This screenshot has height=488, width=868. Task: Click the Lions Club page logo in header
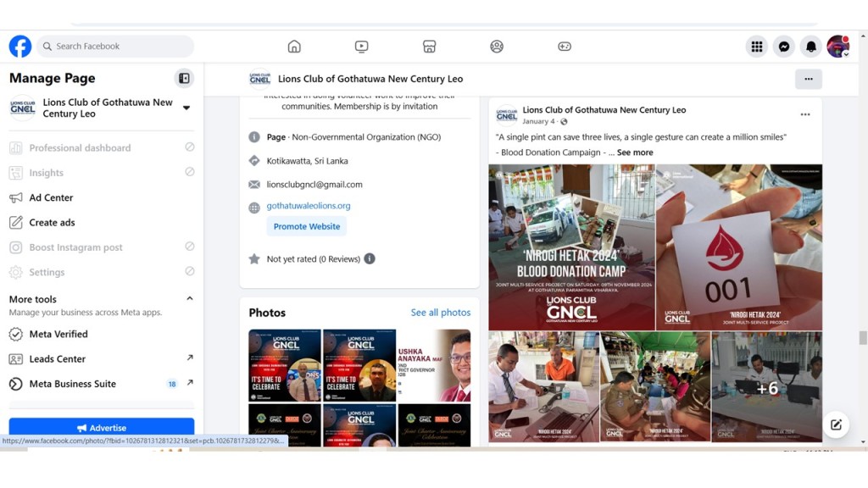(259, 79)
